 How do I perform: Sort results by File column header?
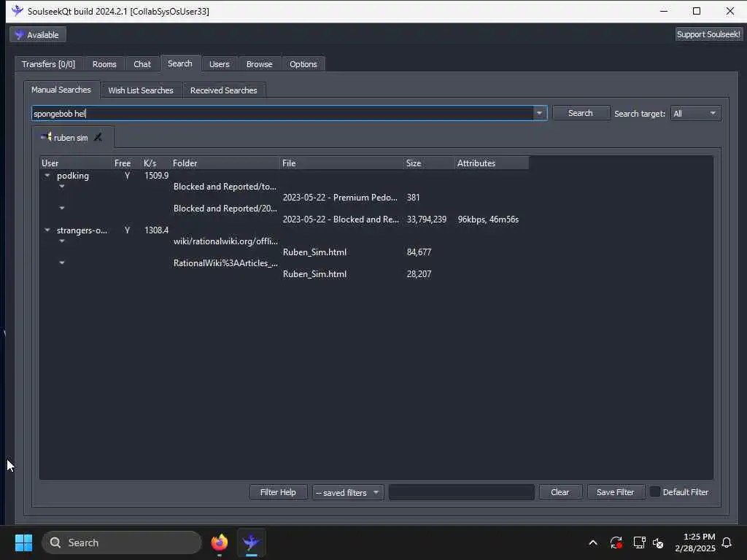[341, 163]
